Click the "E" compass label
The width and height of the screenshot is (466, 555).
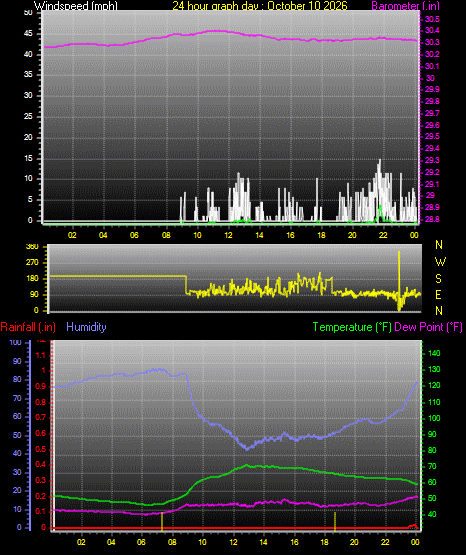[x=438, y=294]
